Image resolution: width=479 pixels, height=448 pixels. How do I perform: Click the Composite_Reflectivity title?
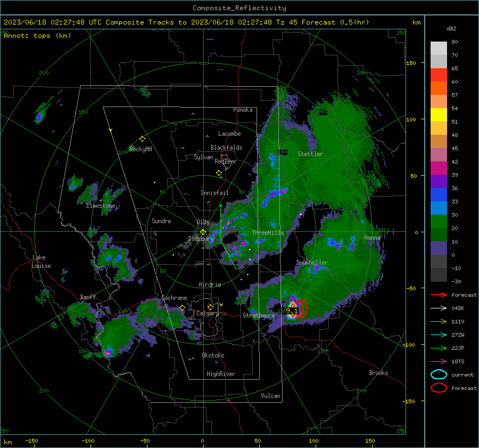[x=240, y=8]
